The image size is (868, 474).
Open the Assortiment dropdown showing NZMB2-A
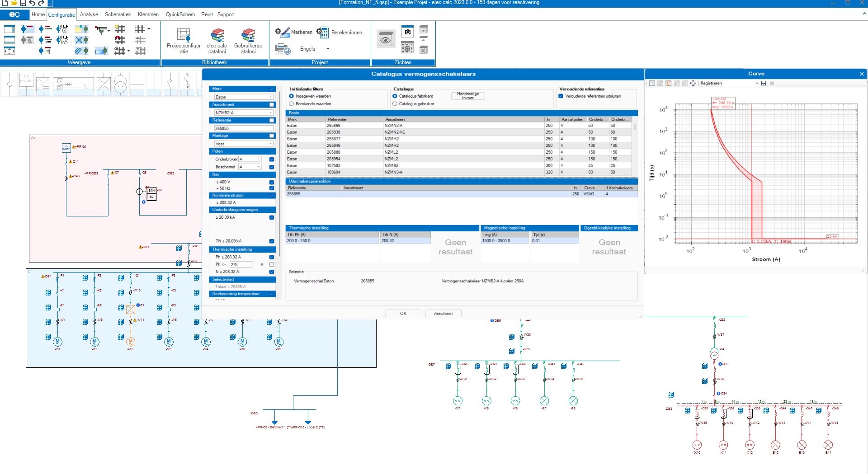pos(244,113)
